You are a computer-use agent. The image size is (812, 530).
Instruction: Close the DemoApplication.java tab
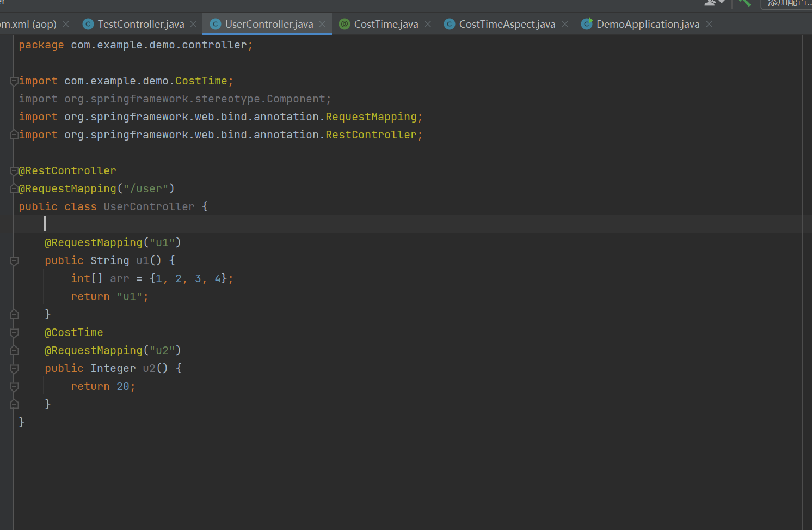coord(709,24)
